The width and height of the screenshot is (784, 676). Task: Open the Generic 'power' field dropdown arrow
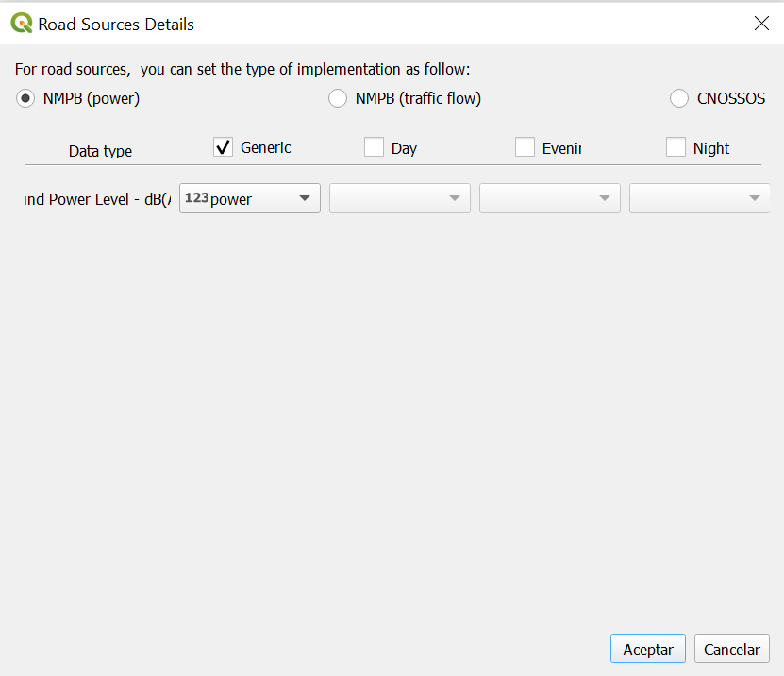point(304,198)
